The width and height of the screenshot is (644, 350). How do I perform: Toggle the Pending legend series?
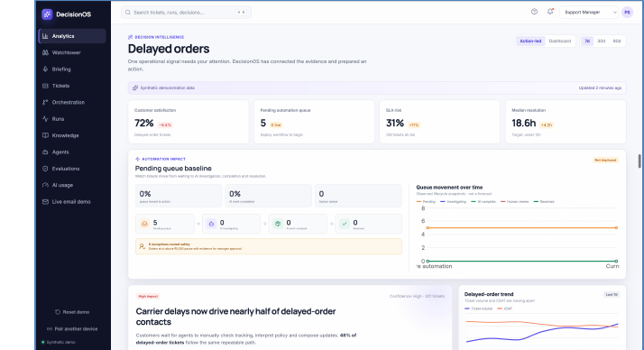426,202
